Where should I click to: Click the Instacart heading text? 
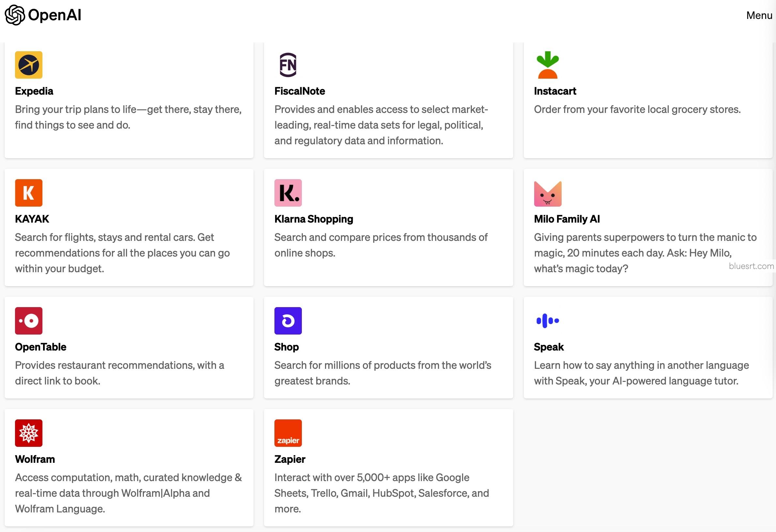(x=555, y=91)
